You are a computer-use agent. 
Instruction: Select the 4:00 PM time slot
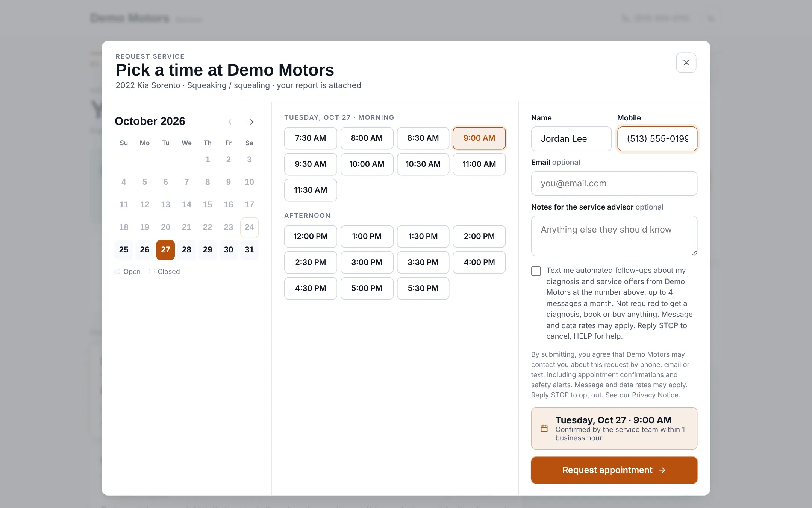point(479,262)
